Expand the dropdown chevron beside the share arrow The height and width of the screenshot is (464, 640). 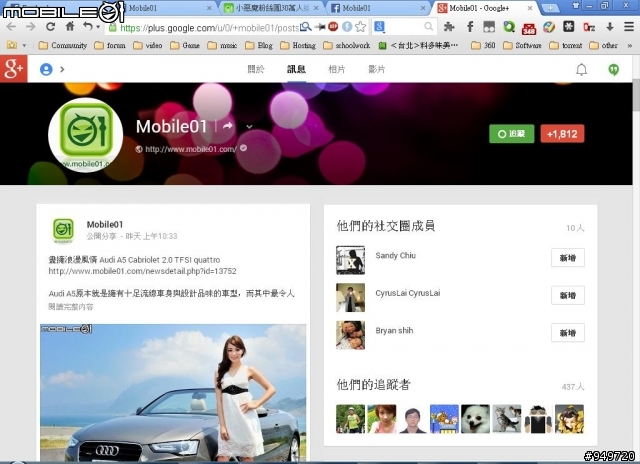pyautogui.click(x=249, y=127)
